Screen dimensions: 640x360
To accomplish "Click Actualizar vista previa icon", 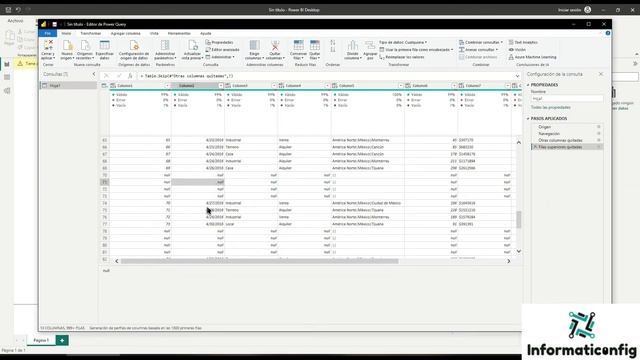I will (x=192, y=45).
